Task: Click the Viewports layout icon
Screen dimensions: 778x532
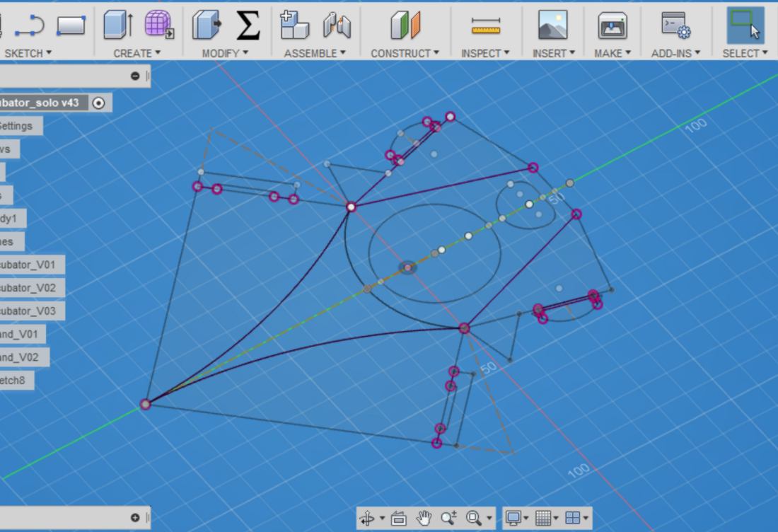Action: click(573, 519)
